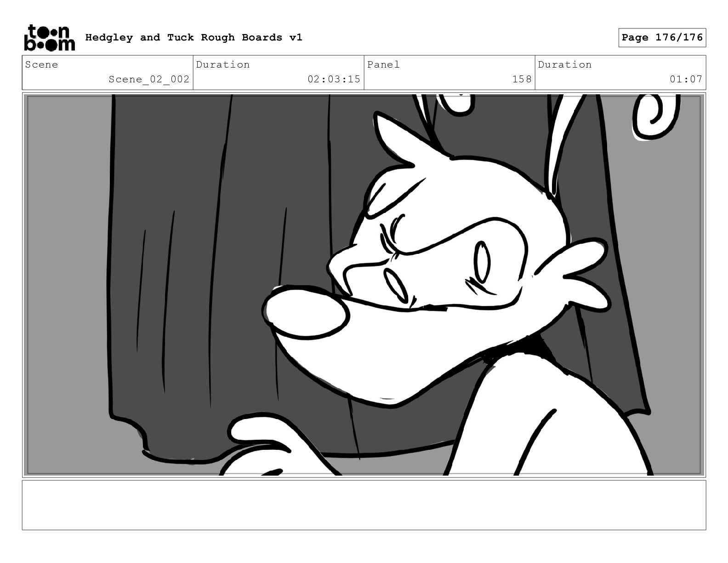Image resolution: width=728 pixels, height=563 pixels.
Task: Select the title Hedgley and Tuck Rough Boards v1
Action: click(193, 38)
